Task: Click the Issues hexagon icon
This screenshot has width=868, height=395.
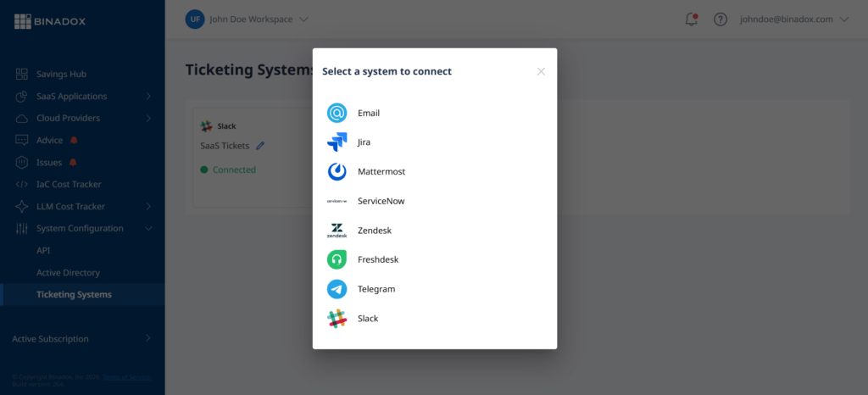Action: [x=21, y=163]
